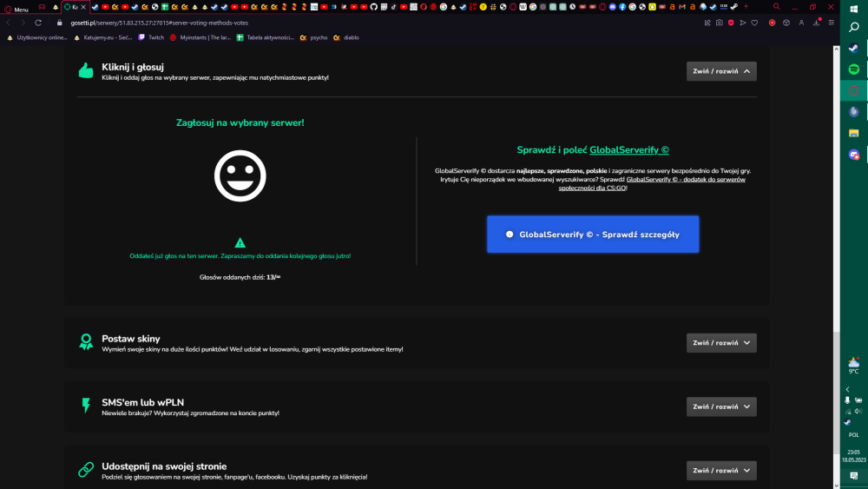The width and height of the screenshot is (868, 489).
Task: Open the My Flow send icon
Action: 743,23
